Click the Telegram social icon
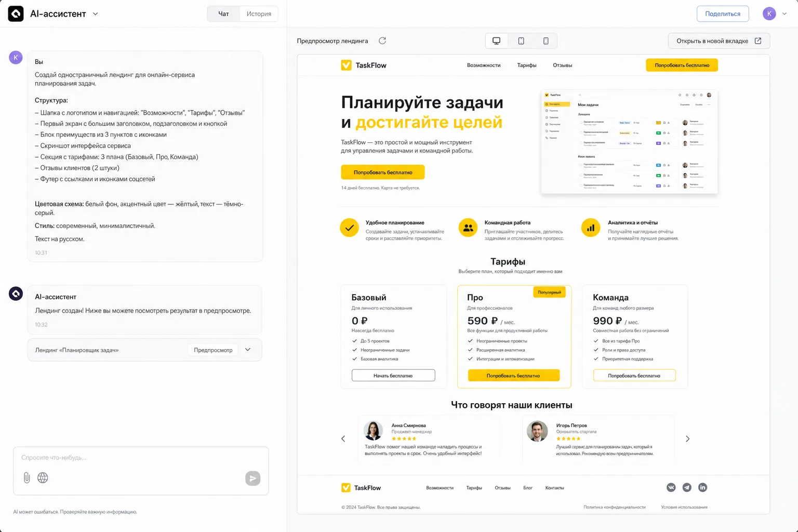The width and height of the screenshot is (798, 532). (x=687, y=487)
